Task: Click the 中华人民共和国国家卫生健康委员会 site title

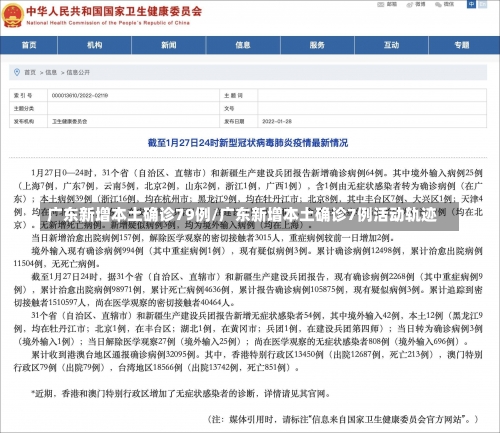Action: [114, 11]
